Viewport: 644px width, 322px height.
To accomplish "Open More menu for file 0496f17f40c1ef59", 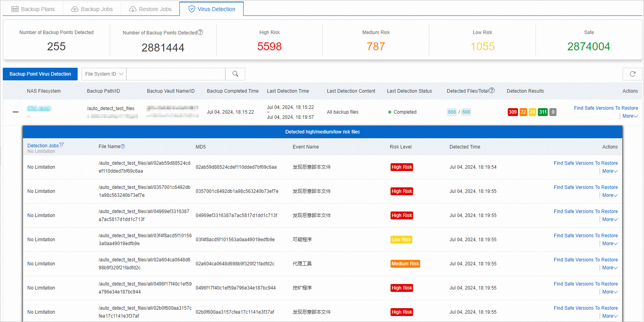I will pyautogui.click(x=610, y=292).
